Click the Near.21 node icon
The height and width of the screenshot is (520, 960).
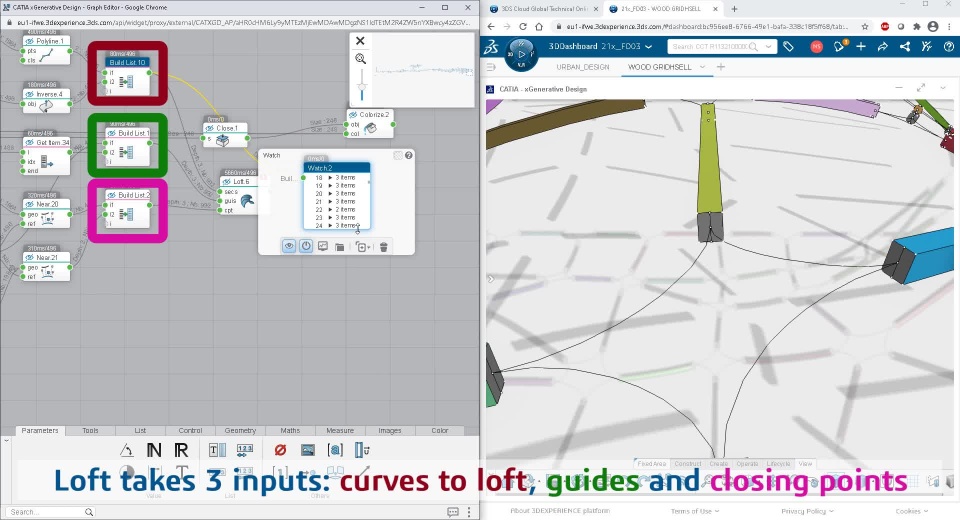[47, 271]
